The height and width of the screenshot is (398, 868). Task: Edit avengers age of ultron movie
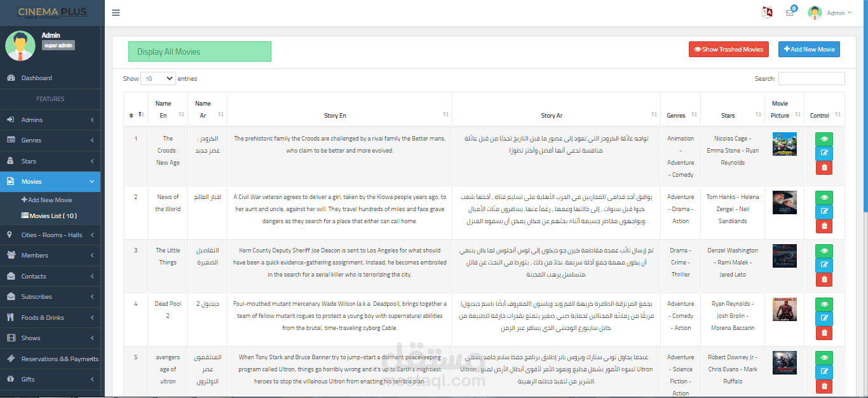click(824, 372)
